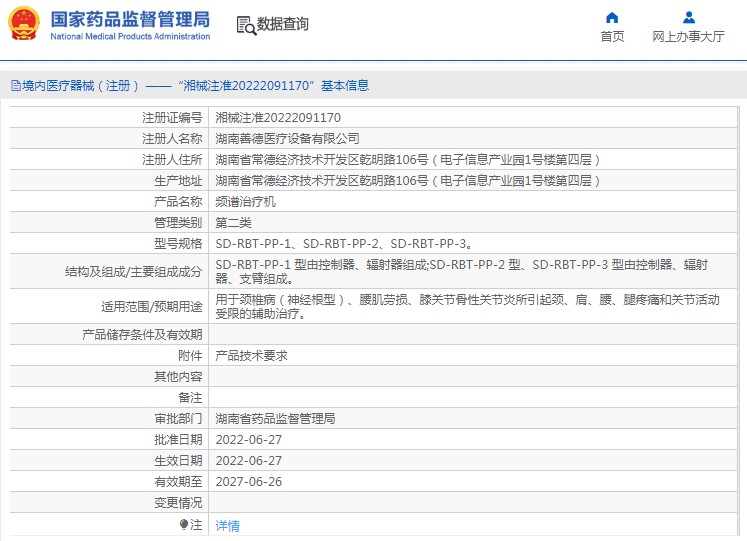This screenshot has height=541, width=747.
Task: Click 产品储存条件及有效期 label
Action: pyautogui.click(x=142, y=335)
